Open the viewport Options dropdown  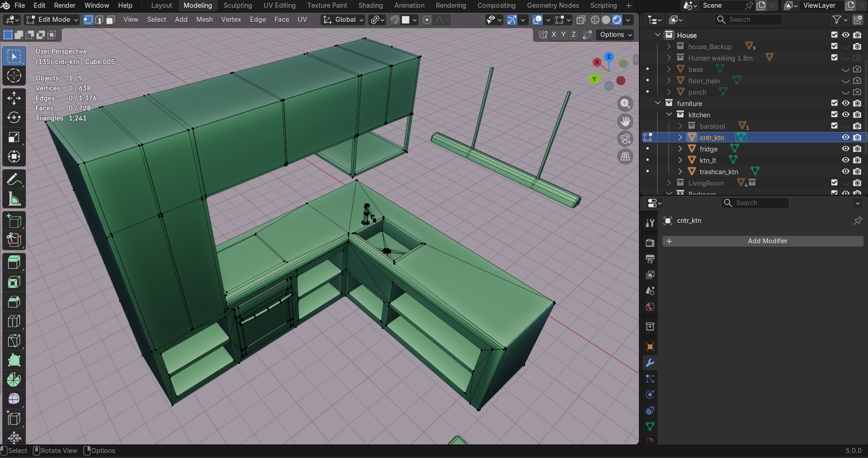(616, 35)
